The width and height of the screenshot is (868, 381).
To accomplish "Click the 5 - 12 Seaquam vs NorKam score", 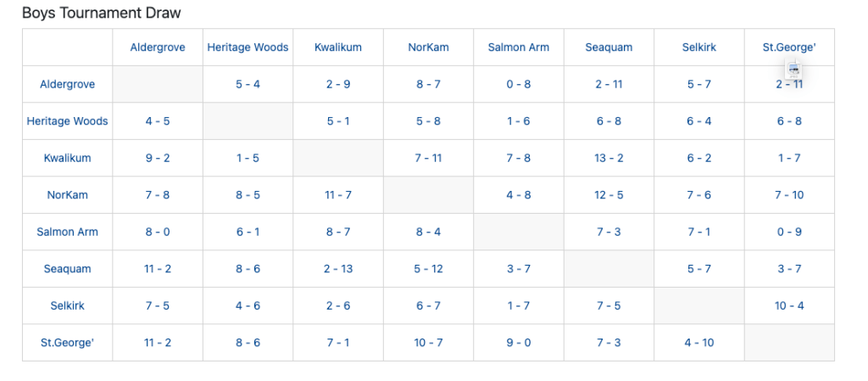I will 428,269.
